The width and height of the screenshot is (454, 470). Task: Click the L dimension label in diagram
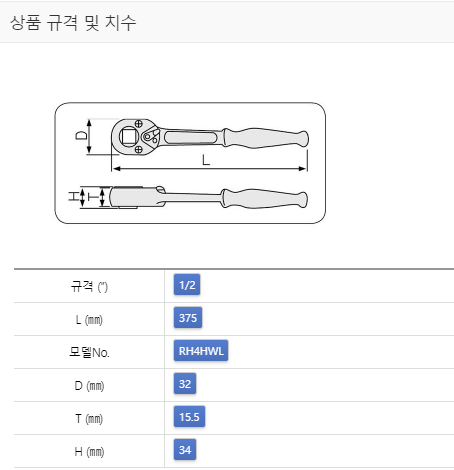pyautogui.click(x=206, y=160)
